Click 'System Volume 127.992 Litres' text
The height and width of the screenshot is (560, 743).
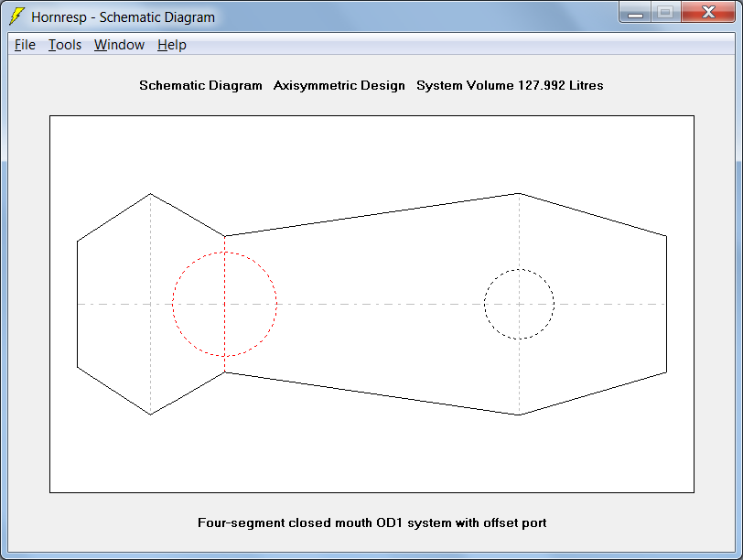click(510, 85)
